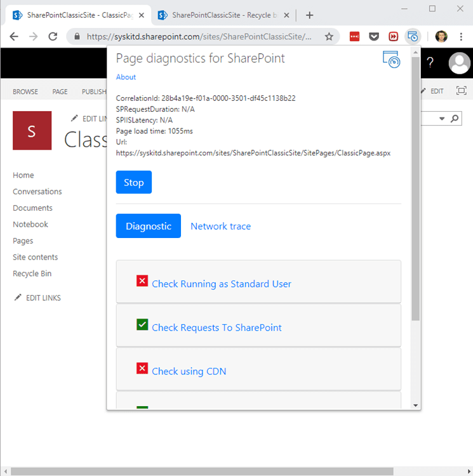Open Chrome three-dot menu

click(x=461, y=37)
